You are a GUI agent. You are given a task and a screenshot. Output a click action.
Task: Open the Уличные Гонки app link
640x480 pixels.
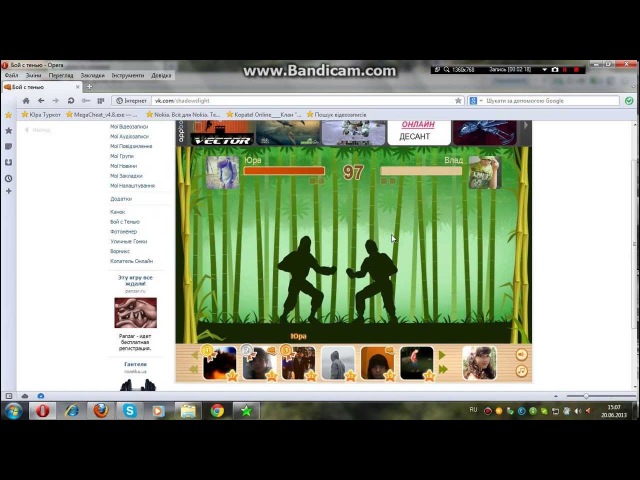[x=129, y=242]
